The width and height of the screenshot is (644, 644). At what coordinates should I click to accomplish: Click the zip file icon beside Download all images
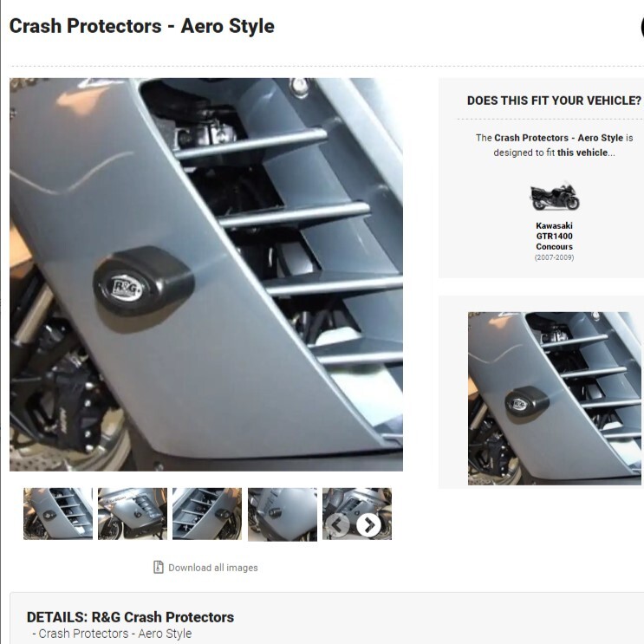[x=158, y=567]
